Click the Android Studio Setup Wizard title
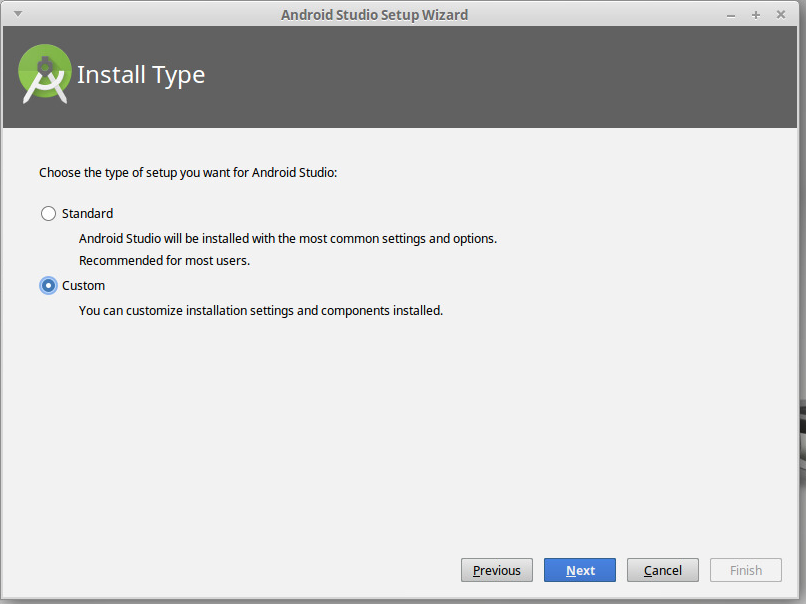The height and width of the screenshot is (604, 806). click(374, 15)
